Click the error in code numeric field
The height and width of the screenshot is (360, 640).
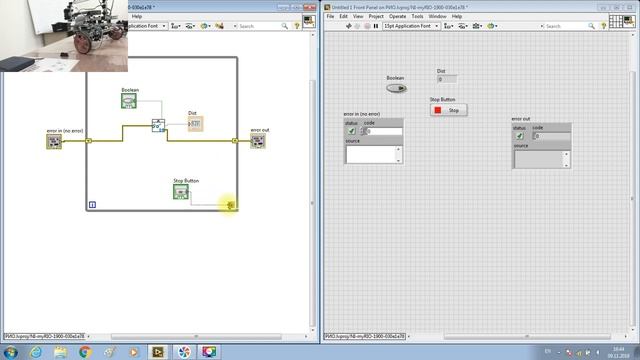click(384, 131)
